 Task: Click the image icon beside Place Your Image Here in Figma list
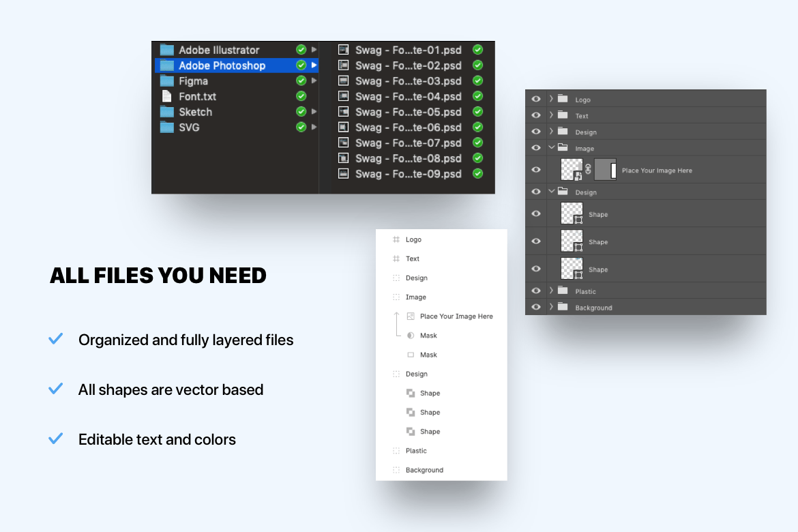pos(411,316)
